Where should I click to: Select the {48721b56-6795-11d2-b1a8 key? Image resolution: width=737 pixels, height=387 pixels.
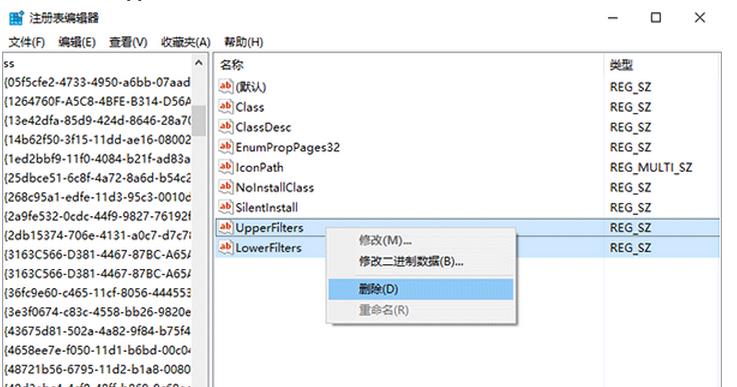click(97, 369)
